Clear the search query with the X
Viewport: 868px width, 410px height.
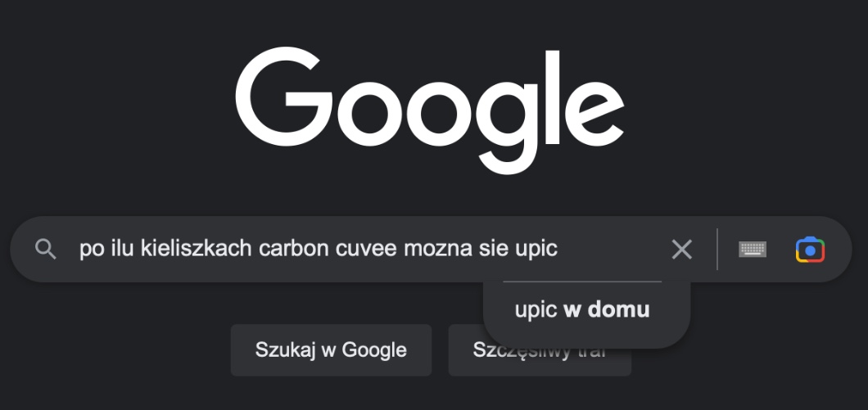(x=681, y=250)
